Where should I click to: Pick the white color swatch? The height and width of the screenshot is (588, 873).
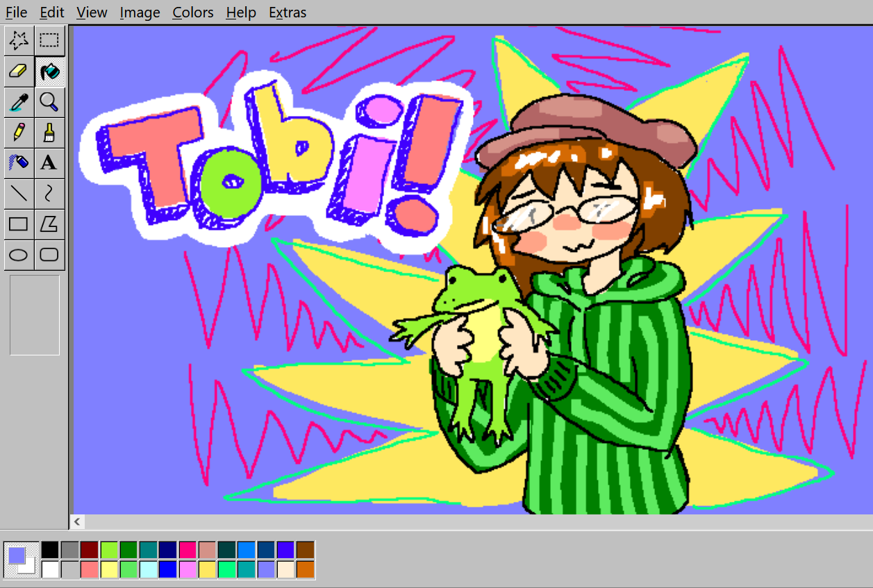click(x=50, y=569)
